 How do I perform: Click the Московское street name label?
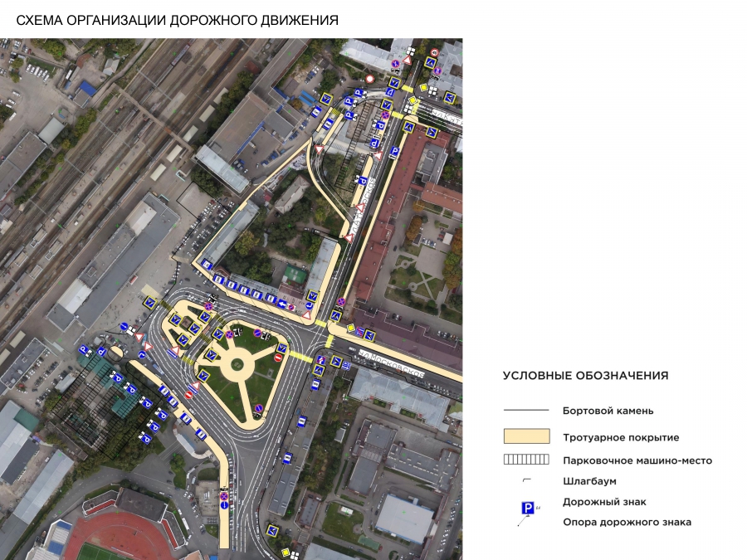(x=393, y=363)
